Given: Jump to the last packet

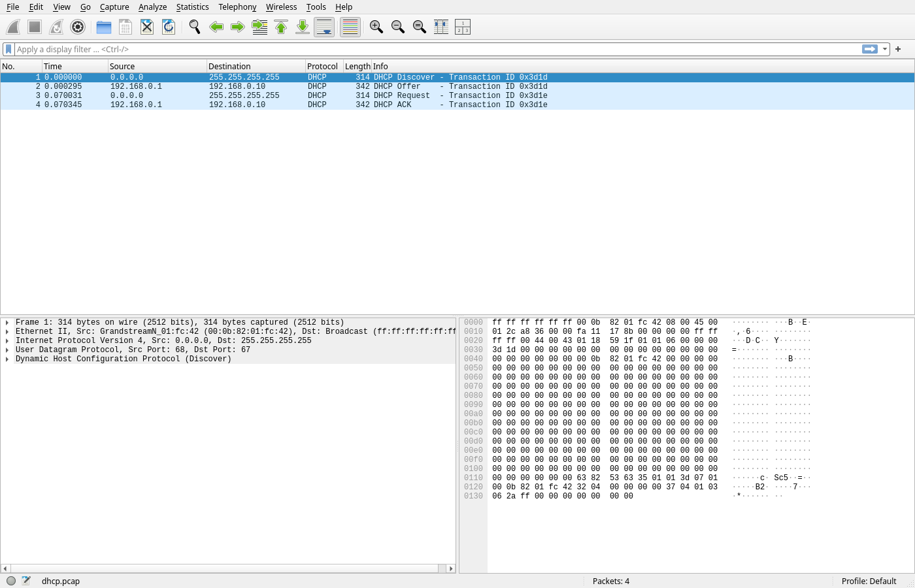Looking at the screenshot, I should click(x=303, y=27).
